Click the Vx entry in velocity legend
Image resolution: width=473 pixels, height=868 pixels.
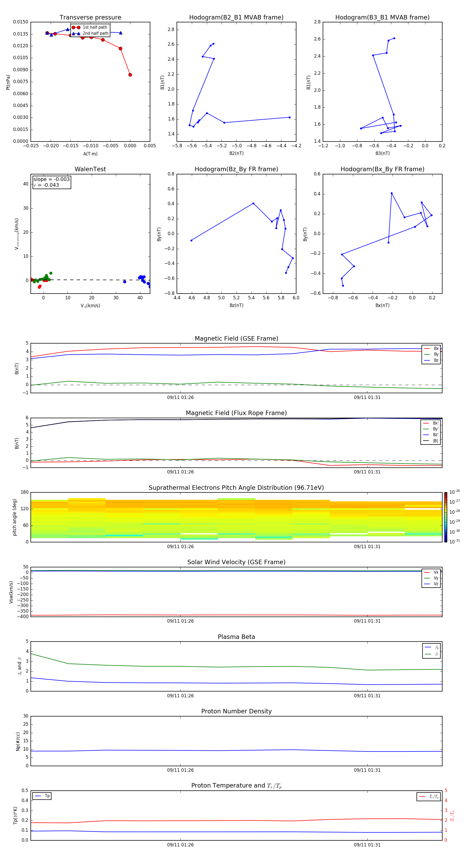(431, 572)
